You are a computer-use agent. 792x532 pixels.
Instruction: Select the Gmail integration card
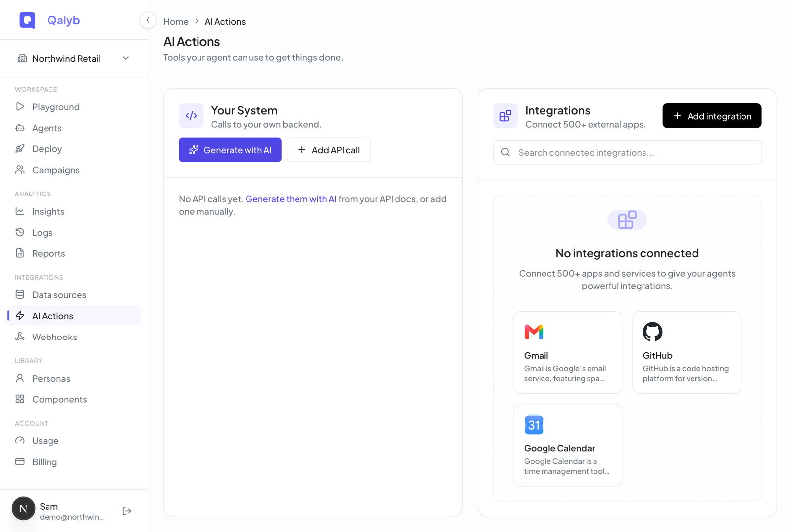point(568,352)
